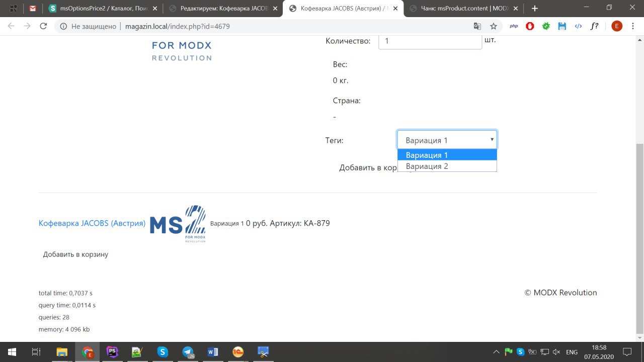Close the Чанк: msProduct.content tab
This screenshot has width=644, height=362.
coord(517,9)
